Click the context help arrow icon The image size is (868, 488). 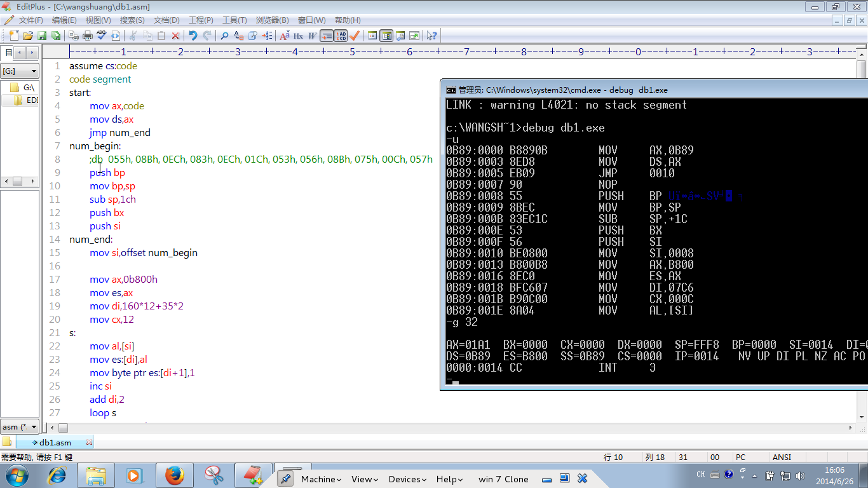[432, 36]
